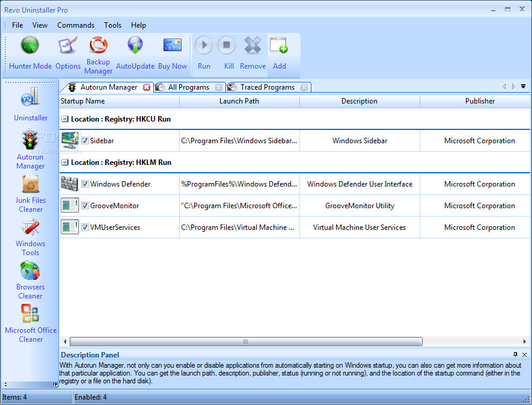
Task: Kill the selected process
Action: click(x=228, y=53)
